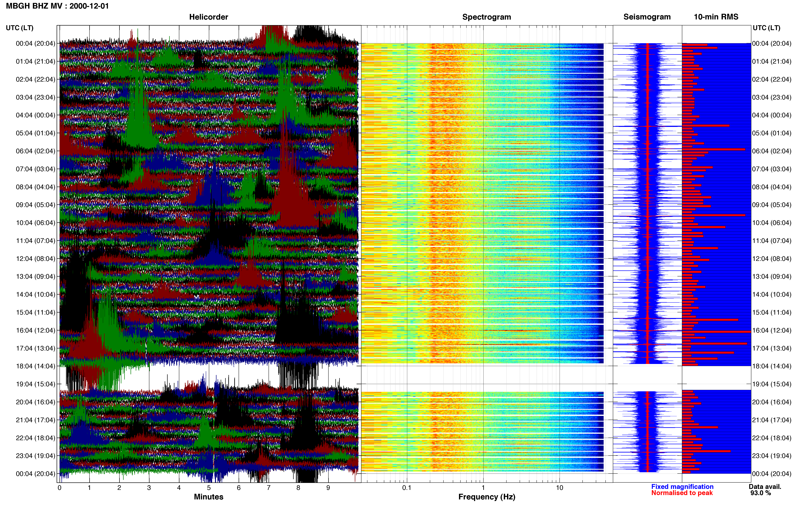Click the 'Data avail.' label

tap(765, 486)
